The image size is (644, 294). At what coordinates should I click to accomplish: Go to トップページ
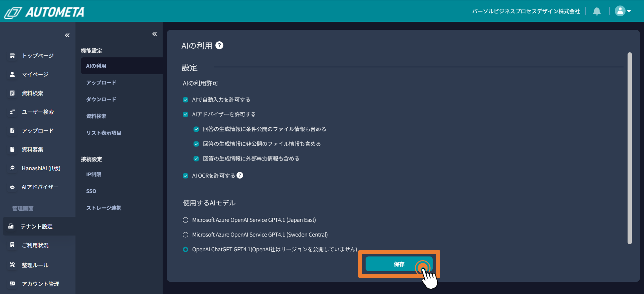click(x=37, y=56)
